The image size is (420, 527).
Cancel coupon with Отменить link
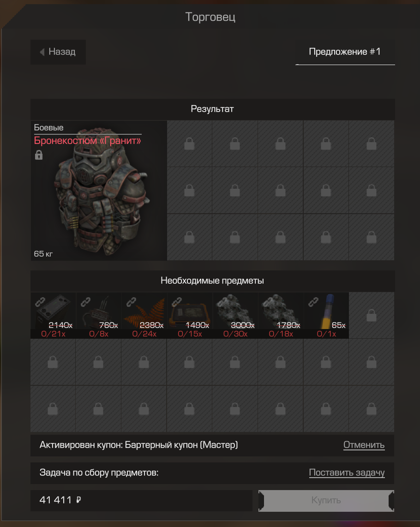(364, 445)
